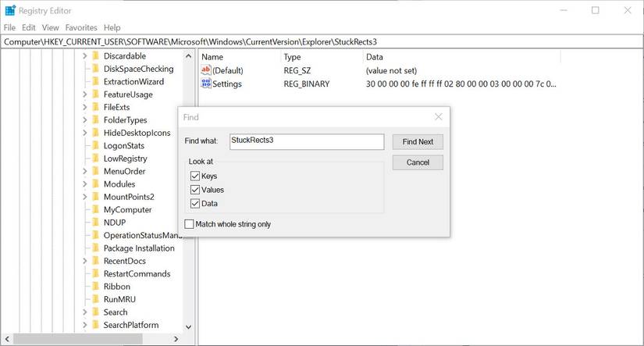Viewport: 644px width, 346px height.
Task: Uncheck the Keys checkbox
Action: [x=195, y=177]
